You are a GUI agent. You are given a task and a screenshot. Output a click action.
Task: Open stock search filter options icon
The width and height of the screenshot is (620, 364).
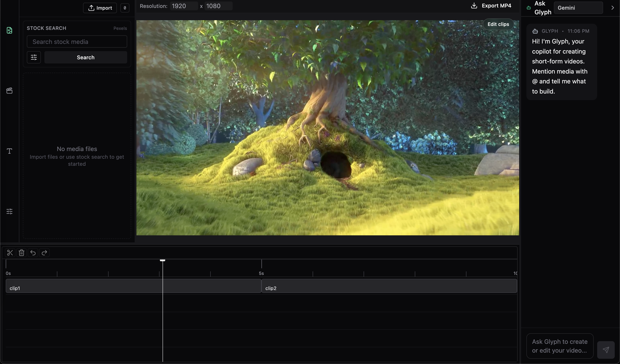(x=34, y=57)
